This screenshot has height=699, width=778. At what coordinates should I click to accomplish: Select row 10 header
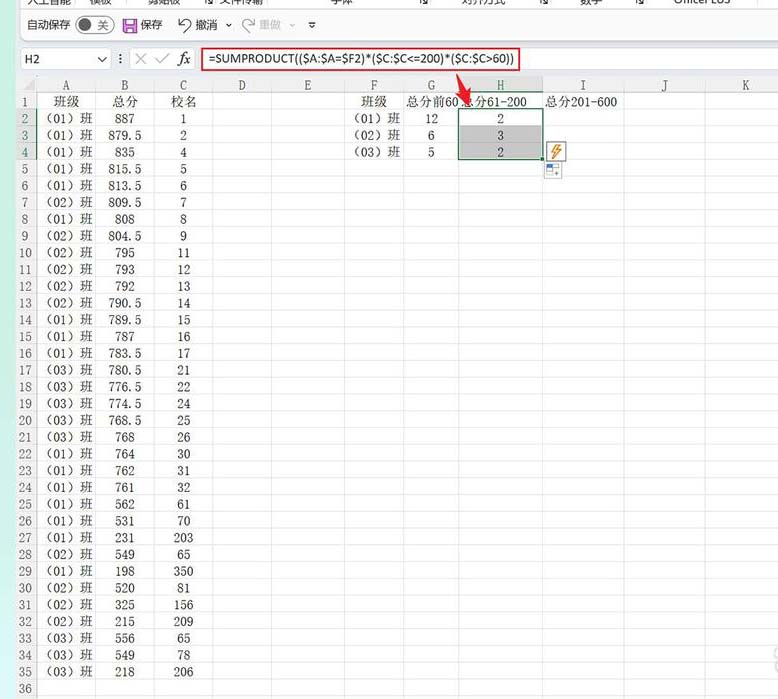pyautogui.click(x=25, y=253)
